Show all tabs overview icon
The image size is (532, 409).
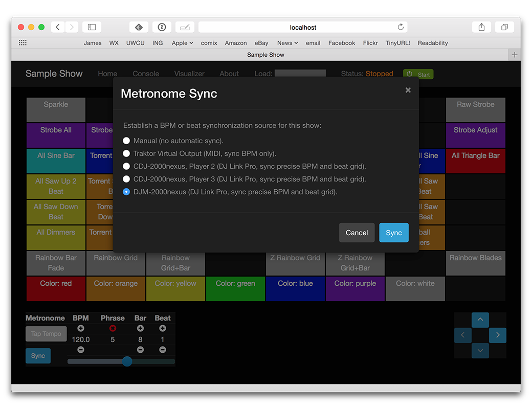pyautogui.click(x=504, y=27)
